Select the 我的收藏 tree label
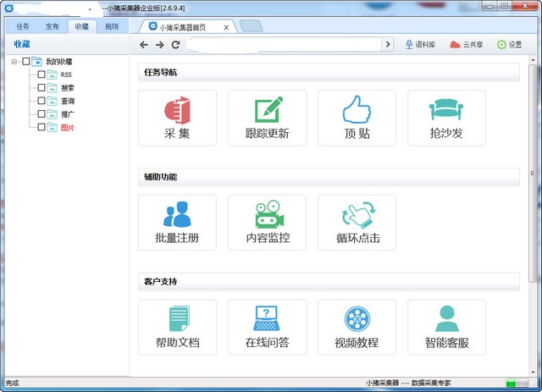Viewport: 542px width, 392px height. [59, 62]
